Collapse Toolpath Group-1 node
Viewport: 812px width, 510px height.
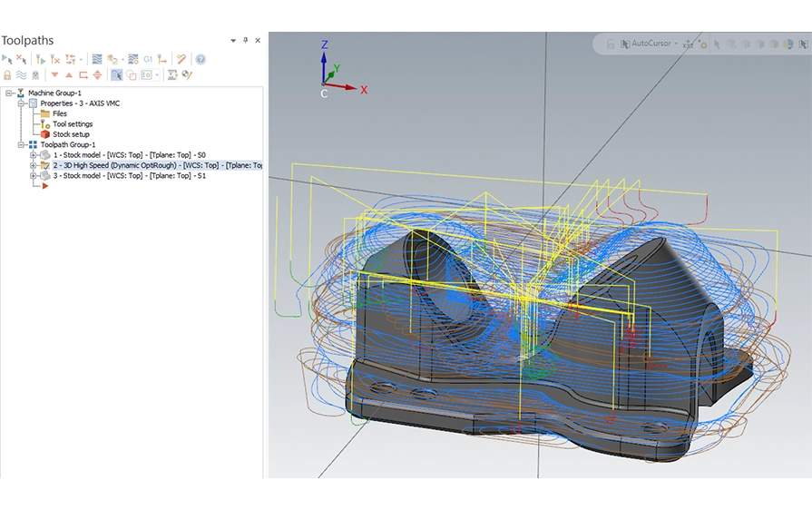[x=21, y=145]
